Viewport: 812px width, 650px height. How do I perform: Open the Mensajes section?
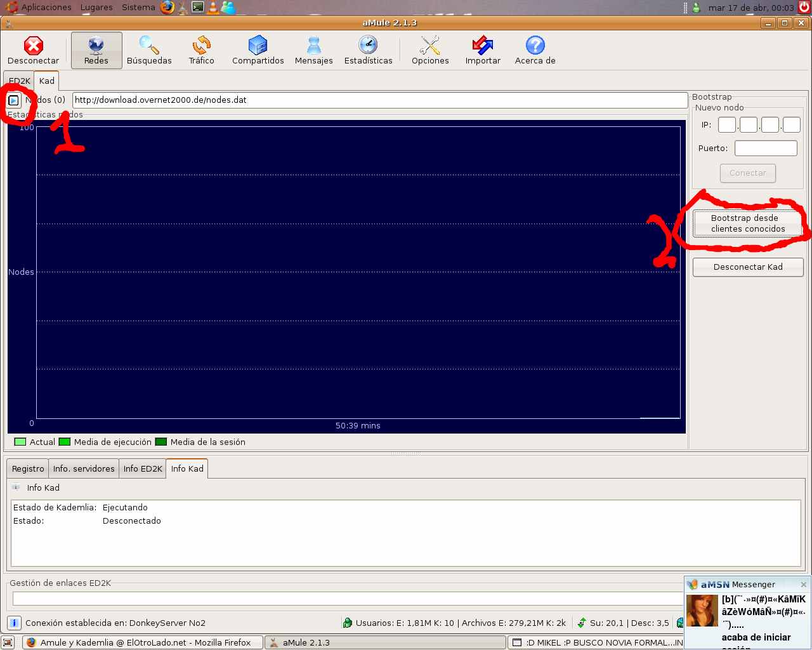tap(313, 50)
